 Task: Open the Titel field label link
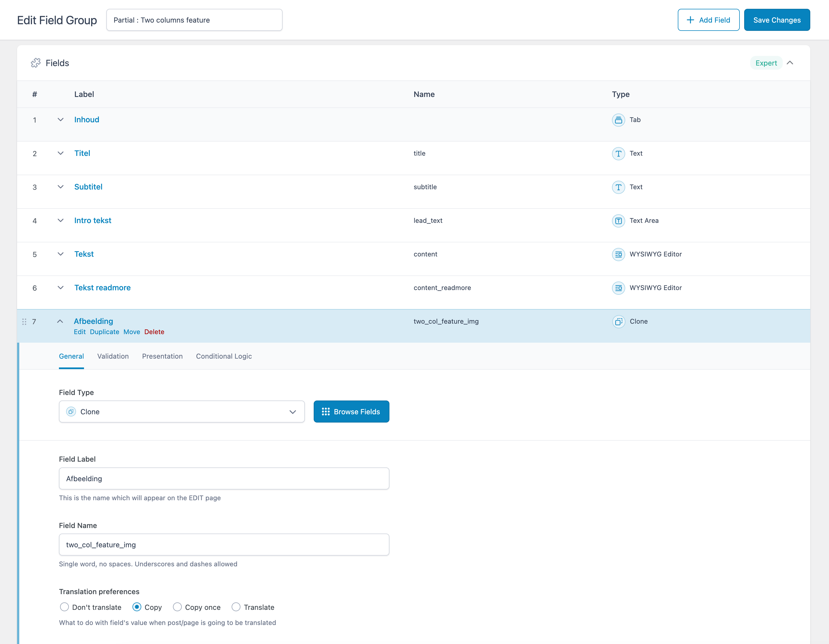[82, 153]
